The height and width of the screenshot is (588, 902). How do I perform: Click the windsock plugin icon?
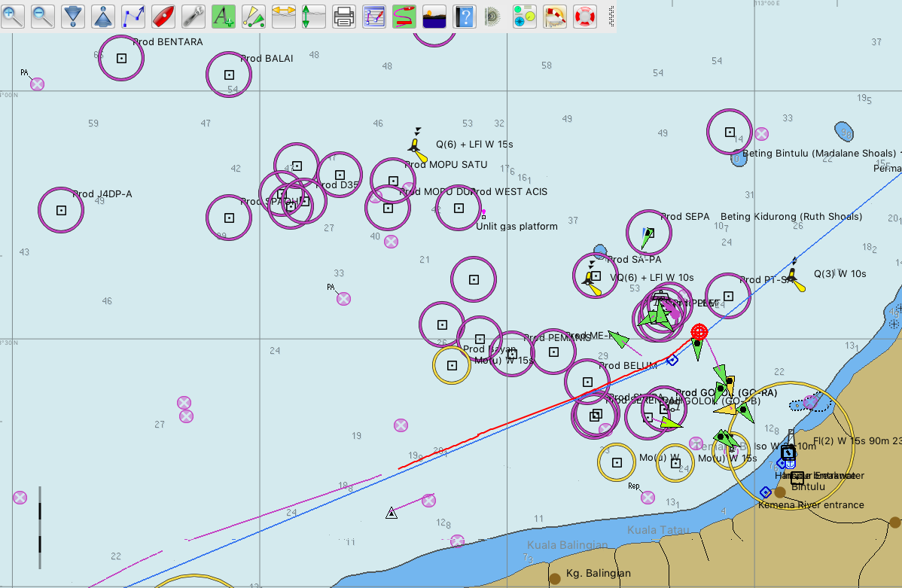coord(555,16)
